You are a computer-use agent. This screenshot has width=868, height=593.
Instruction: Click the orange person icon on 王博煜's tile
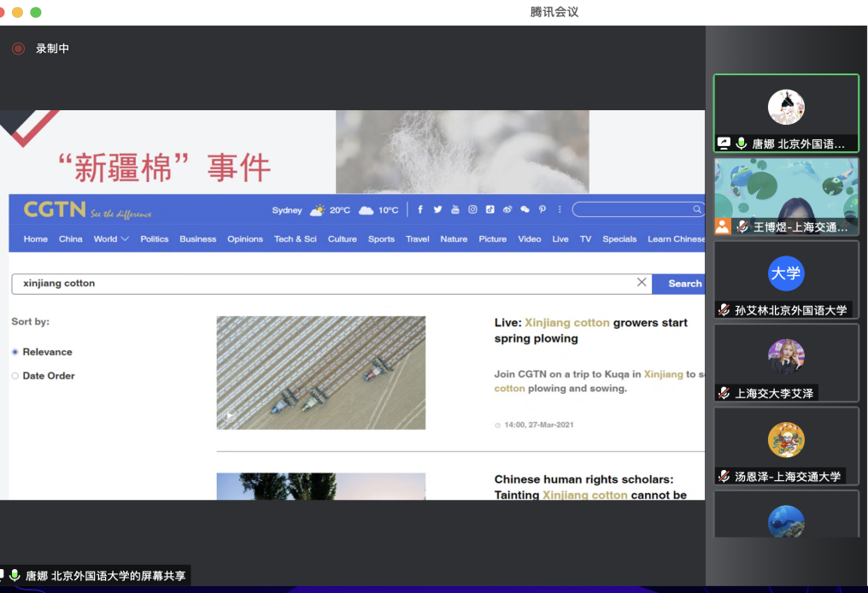723,226
